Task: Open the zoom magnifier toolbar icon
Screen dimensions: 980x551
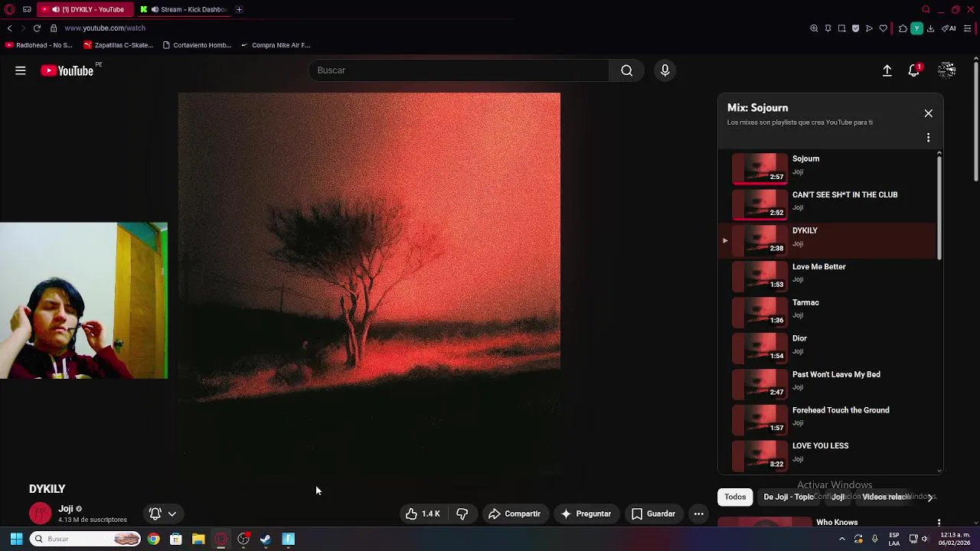Action: coord(814,28)
